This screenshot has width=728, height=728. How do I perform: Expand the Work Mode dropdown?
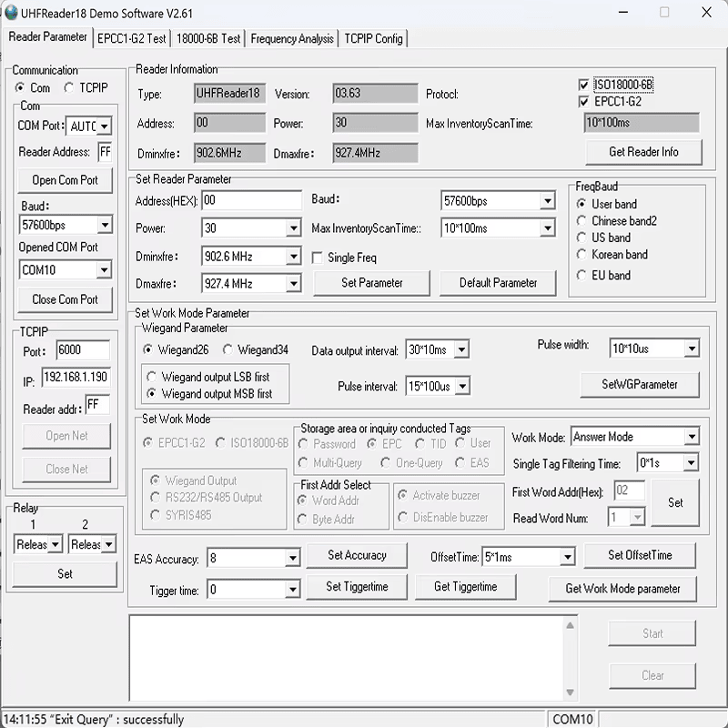click(x=692, y=437)
